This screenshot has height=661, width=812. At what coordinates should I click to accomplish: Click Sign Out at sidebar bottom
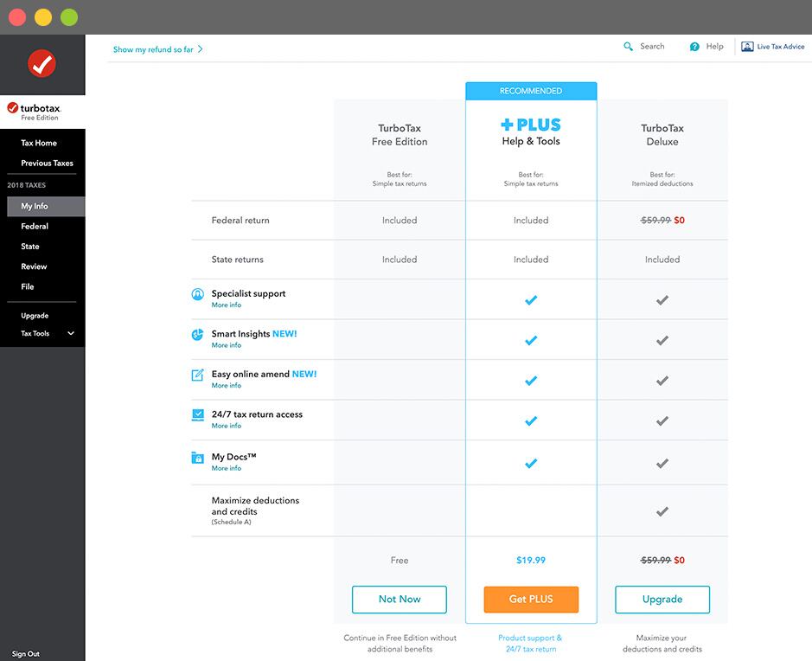[x=25, y=654]
